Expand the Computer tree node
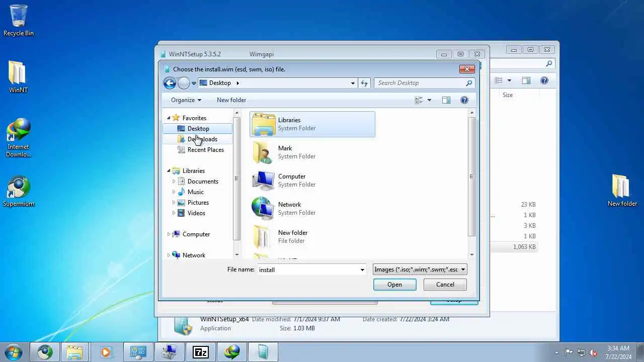The image size is (644, 362). tap(169, 234)
